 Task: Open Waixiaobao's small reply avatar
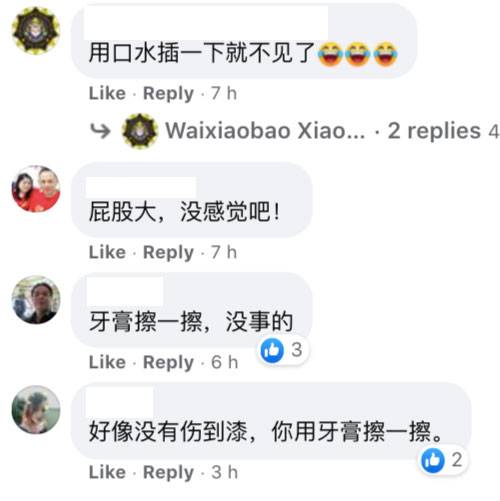pyautogui.click(x=140, y=131)
